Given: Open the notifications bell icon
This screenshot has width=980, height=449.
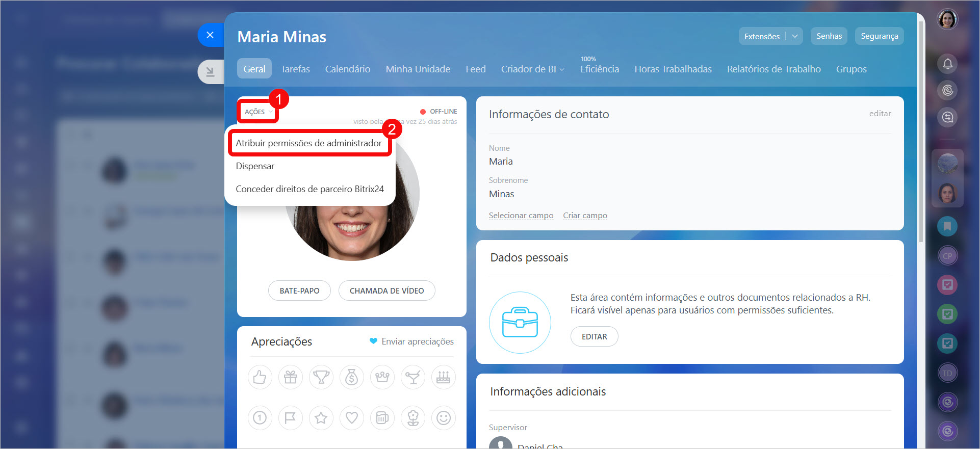Looking at the screenshot, I should click(947, 64).
